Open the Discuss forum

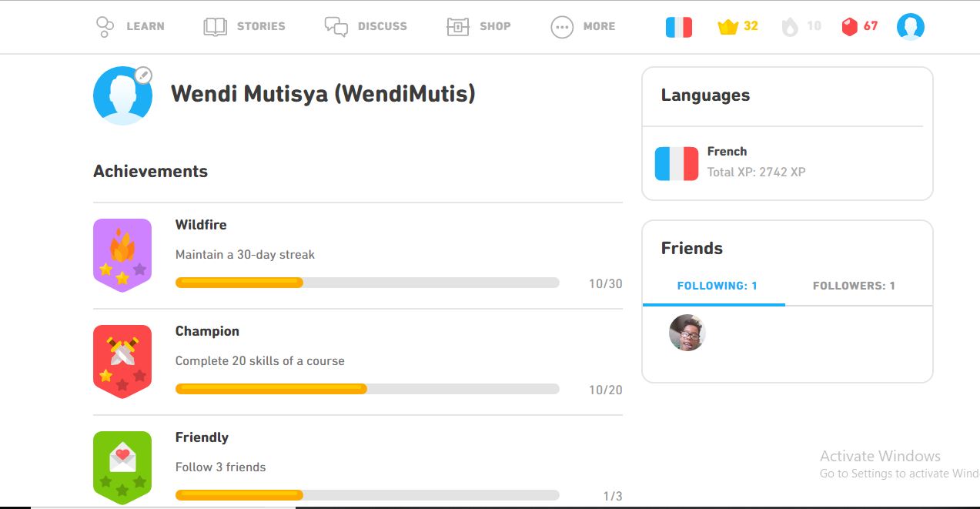(366, 26)
